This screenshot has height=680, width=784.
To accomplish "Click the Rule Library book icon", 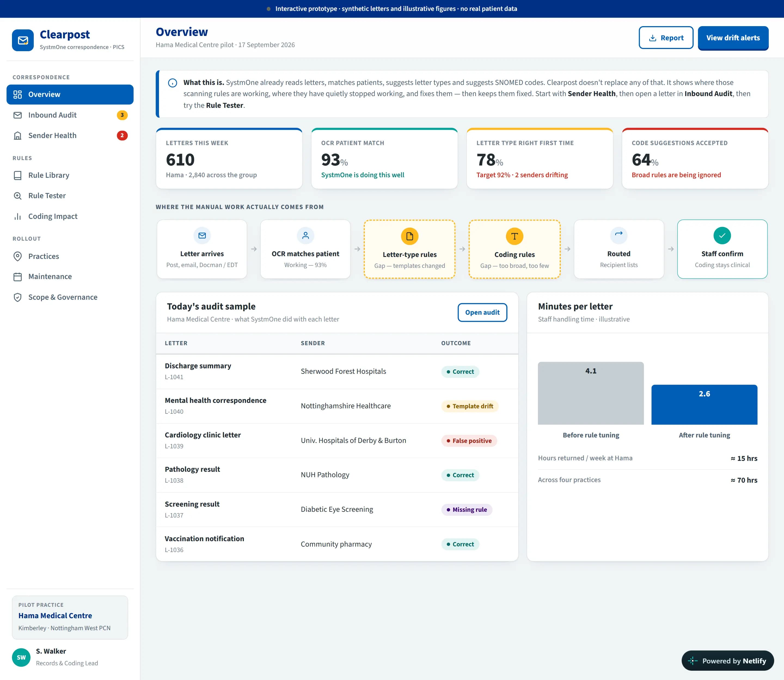I will (17, 175).
